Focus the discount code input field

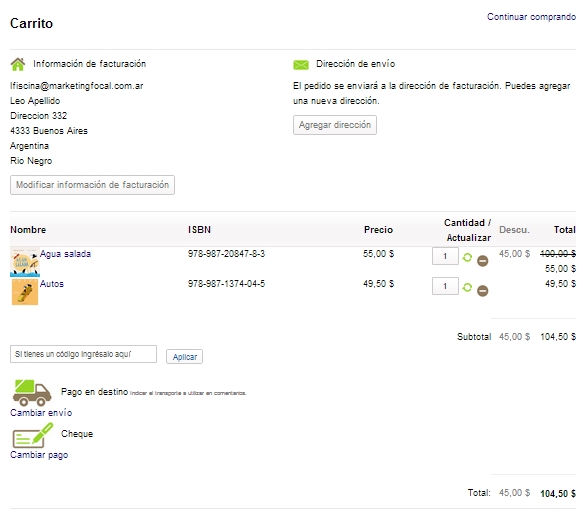pyautogui.click(x=83, y=354)
